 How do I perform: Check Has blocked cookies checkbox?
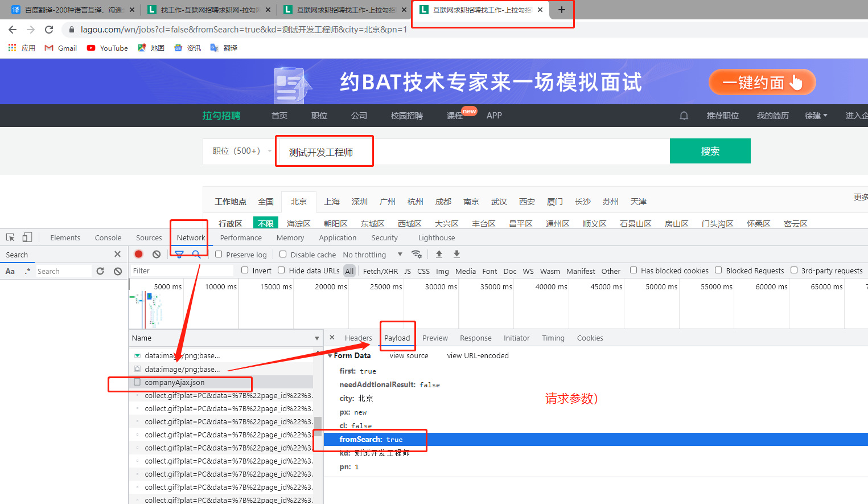tap(633, 270)
